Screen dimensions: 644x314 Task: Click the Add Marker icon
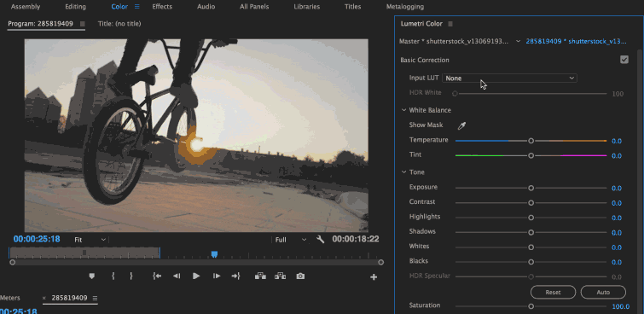click(91, 276)
